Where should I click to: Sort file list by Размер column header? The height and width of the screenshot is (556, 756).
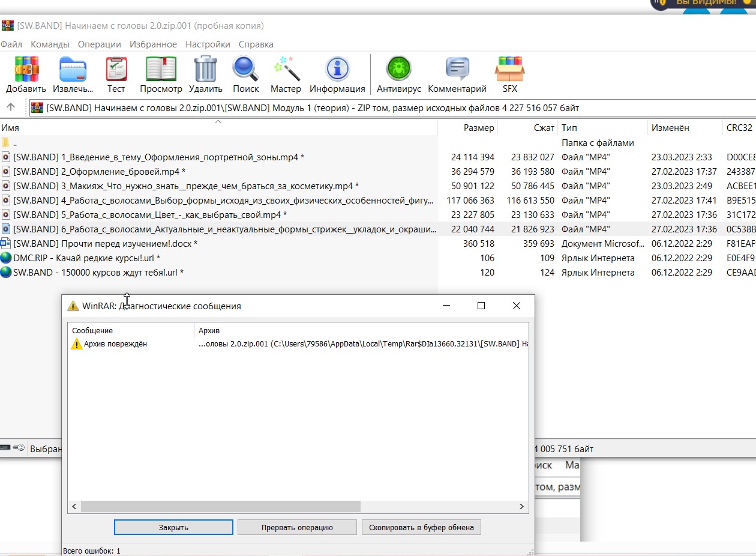478,128
